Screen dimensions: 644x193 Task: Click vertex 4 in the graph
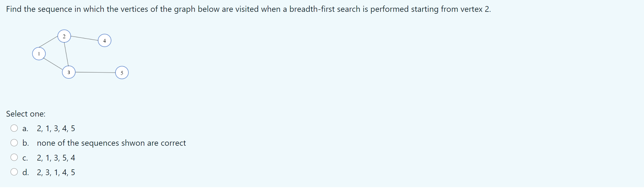click(x=104, y=40)
